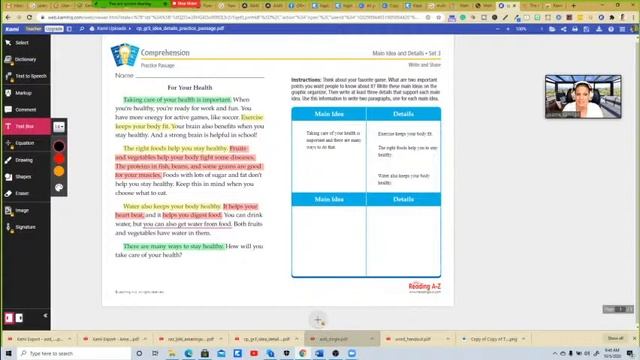Open Copy of Copy png download item
The image size is (640, 360).
pyautogui.click(x=493, y=339)
